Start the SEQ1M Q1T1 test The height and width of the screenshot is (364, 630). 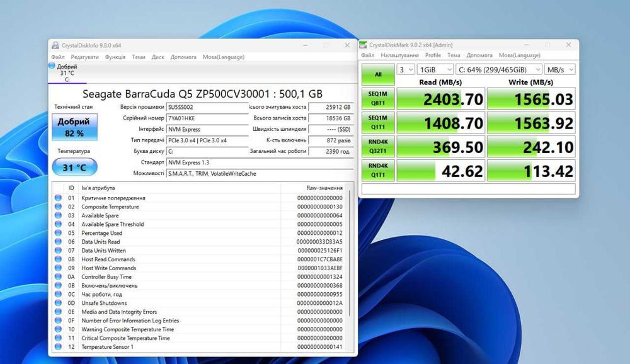(x=378, y=123)
